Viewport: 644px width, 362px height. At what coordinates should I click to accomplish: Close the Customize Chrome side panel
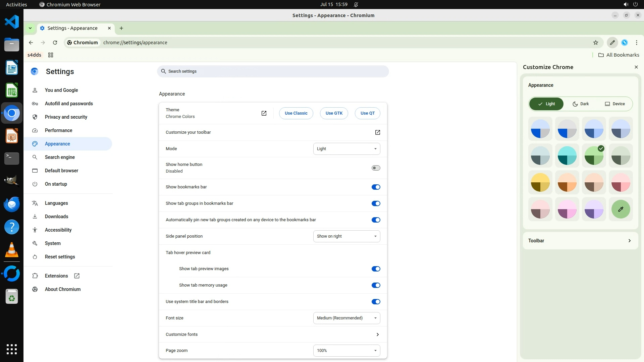[x=636, y=67]
